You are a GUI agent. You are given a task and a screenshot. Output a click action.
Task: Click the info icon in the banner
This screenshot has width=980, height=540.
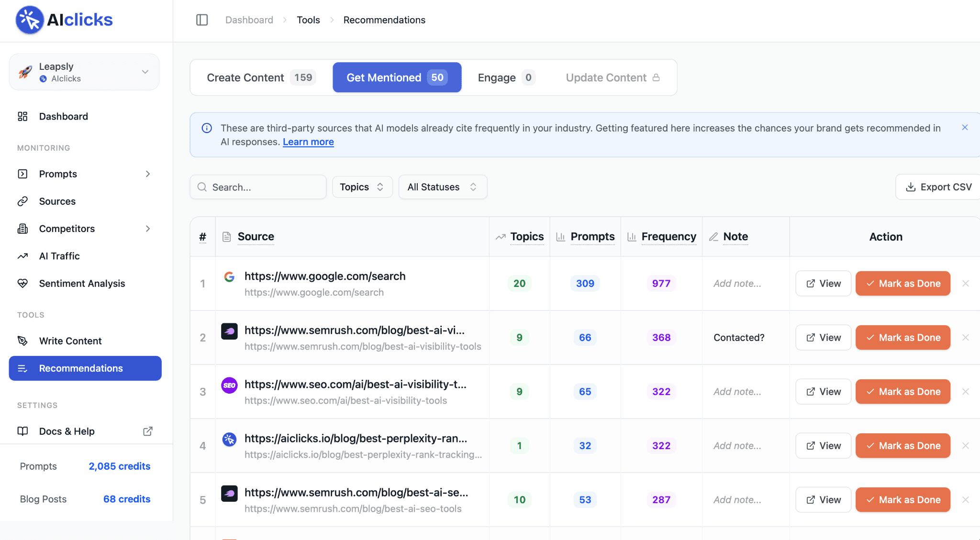207,128
